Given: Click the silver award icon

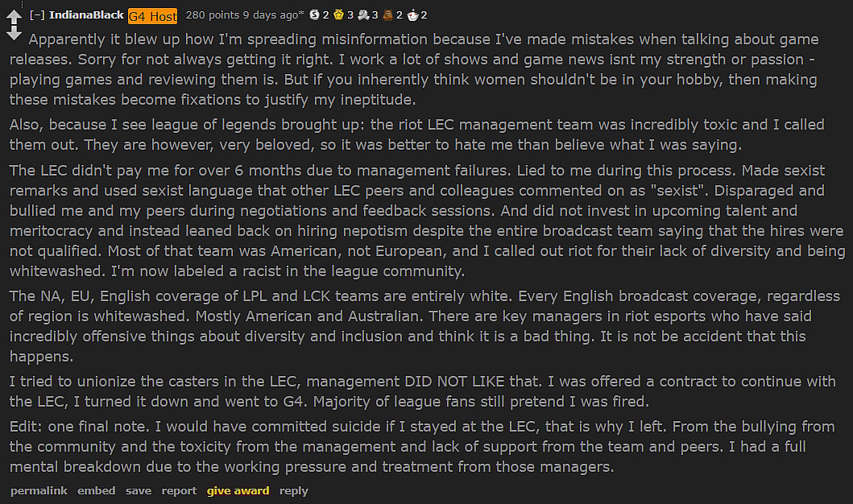Looking at the screenshot, I should coord(314,15).
